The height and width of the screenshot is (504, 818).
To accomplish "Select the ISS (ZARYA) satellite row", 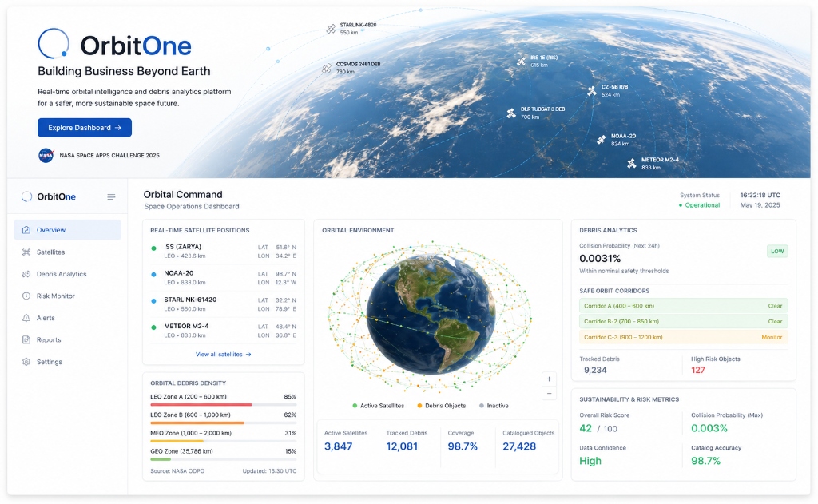I will pyautogui.click(x=224, y=251).
